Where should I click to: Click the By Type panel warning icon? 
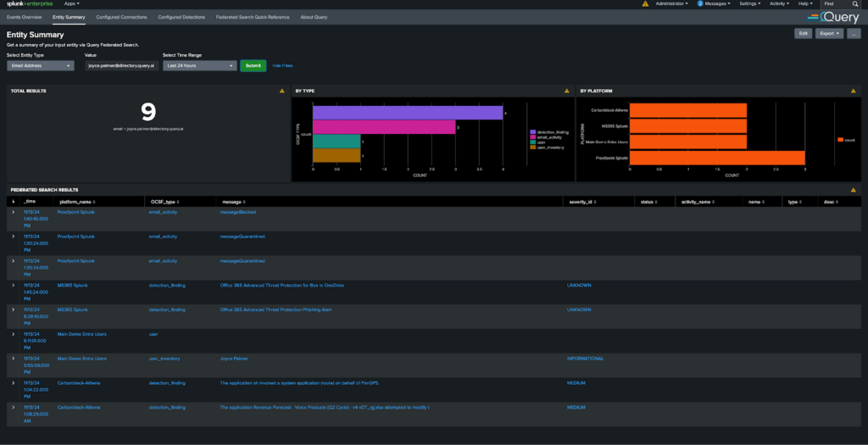pos(566,91)
